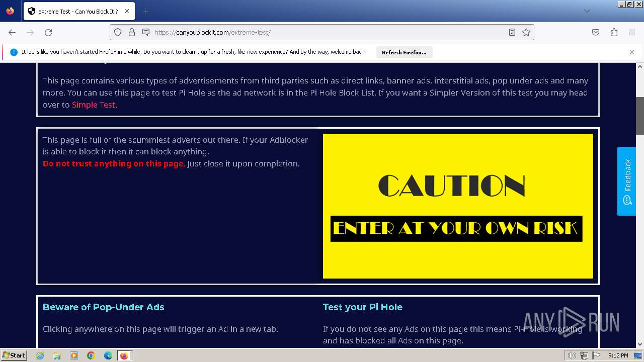The width and height of the screenshot is (644, 362).
Task: Go back to previous page
Action: (12, 32)
